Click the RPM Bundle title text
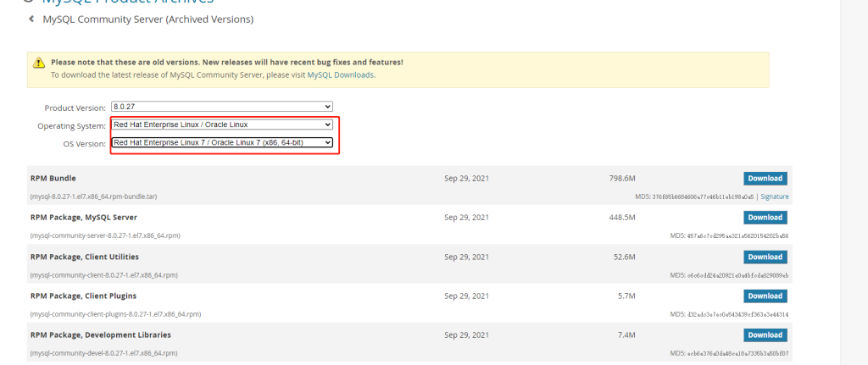868x365 pixels. [53, 179]
